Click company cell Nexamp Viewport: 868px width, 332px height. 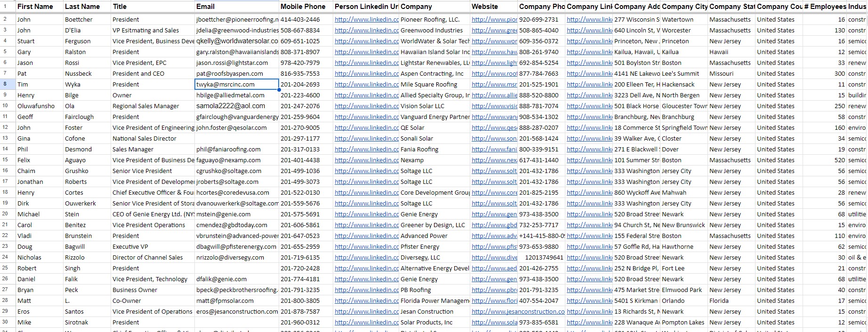click(434, 160)
